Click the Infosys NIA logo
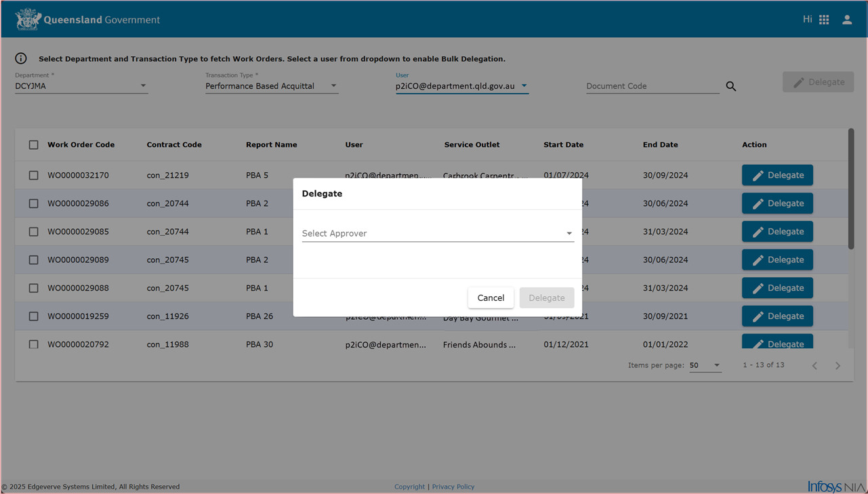This screenshot has height=494, width=868. click(836, 487)
